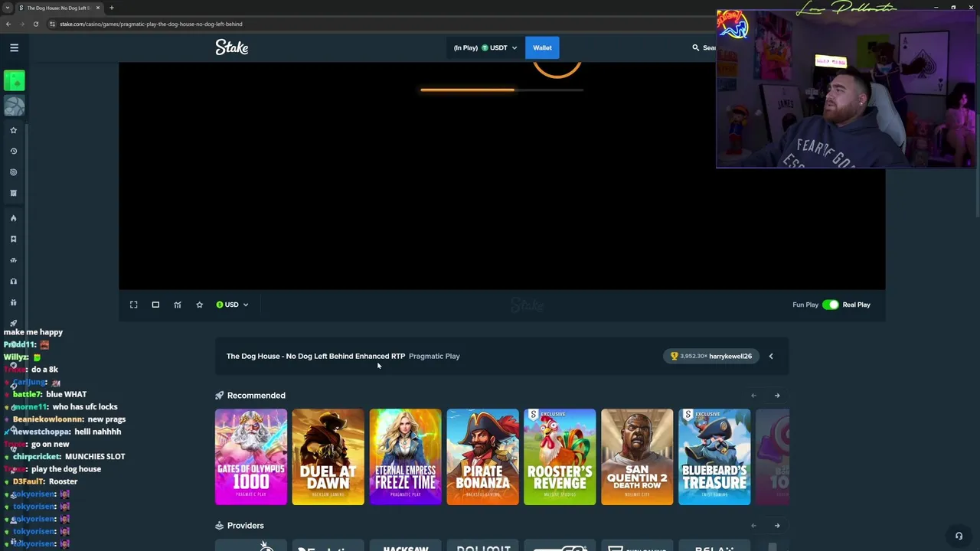This screenshot has width=980, height=551.
Task: Open Duel at Dawn game
Action: 328,457
